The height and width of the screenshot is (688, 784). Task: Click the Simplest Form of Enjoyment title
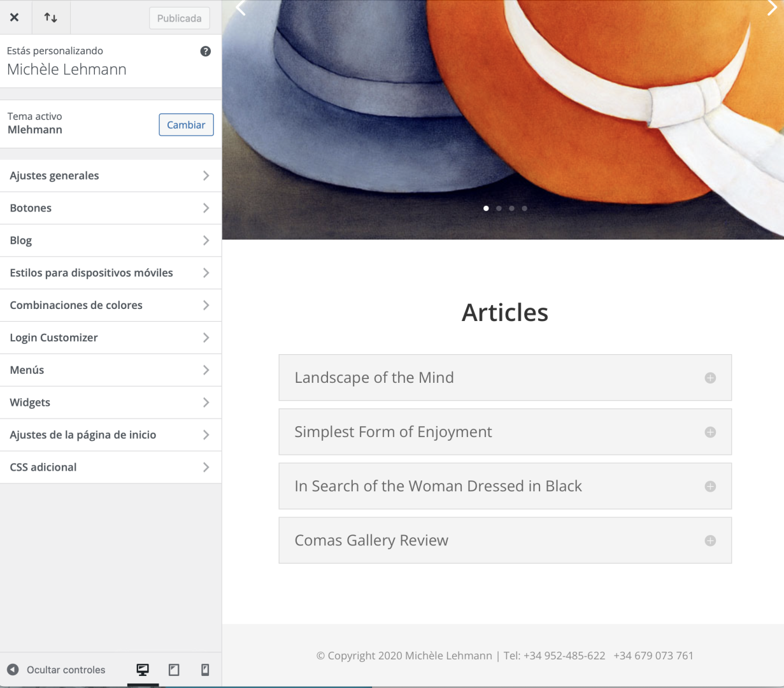click(393, 432)
